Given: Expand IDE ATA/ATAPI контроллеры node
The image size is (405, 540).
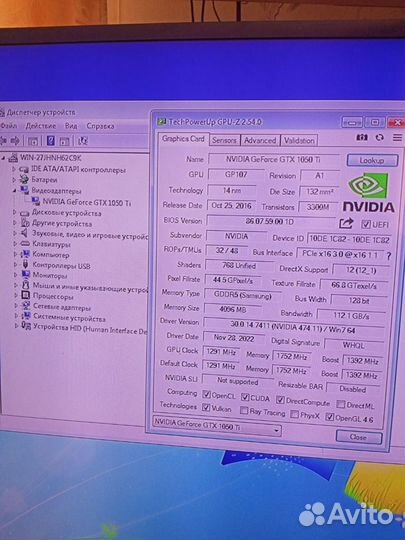Looking at the screenshot, I should click(x=14, y=169).
